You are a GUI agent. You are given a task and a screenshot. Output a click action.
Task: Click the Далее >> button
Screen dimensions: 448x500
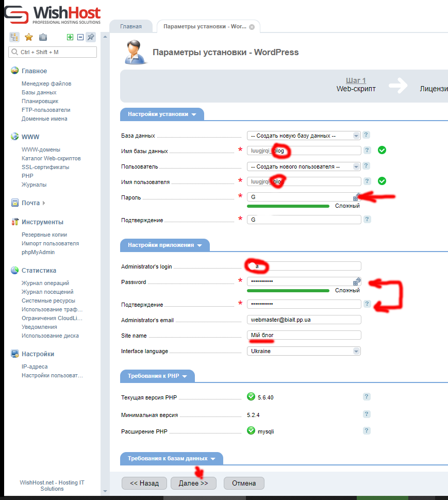click(x=193, y=483)
